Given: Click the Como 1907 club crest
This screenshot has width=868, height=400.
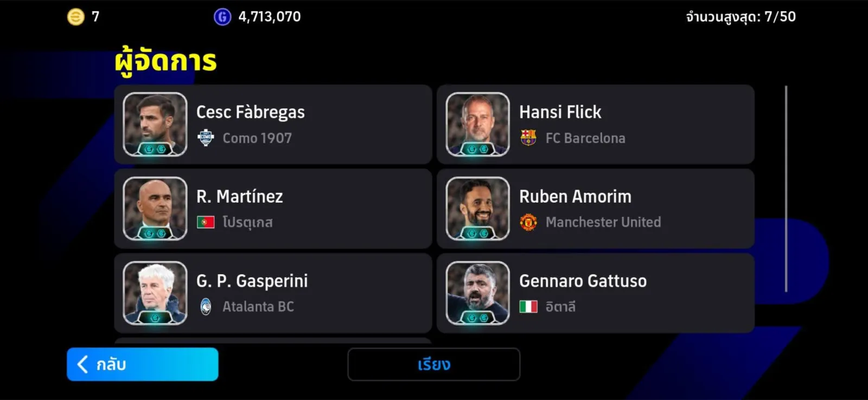Looking at the screenshot, I should pos(206,138).
